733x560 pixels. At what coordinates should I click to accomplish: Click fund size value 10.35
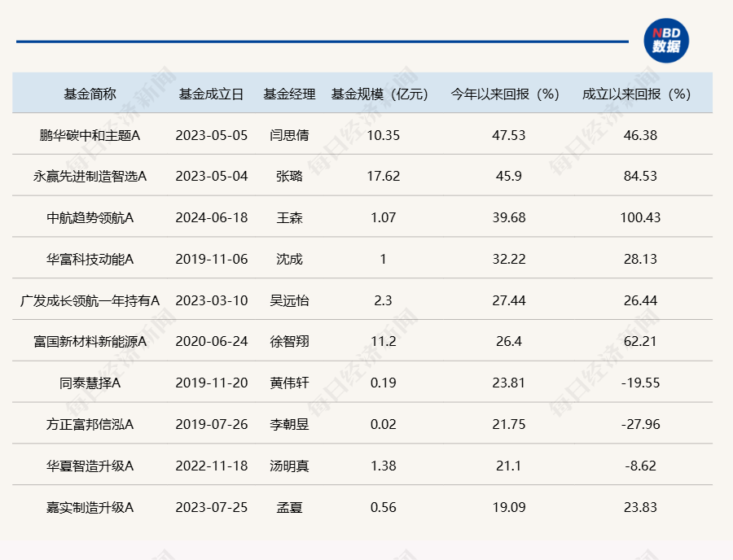(384, 135)
